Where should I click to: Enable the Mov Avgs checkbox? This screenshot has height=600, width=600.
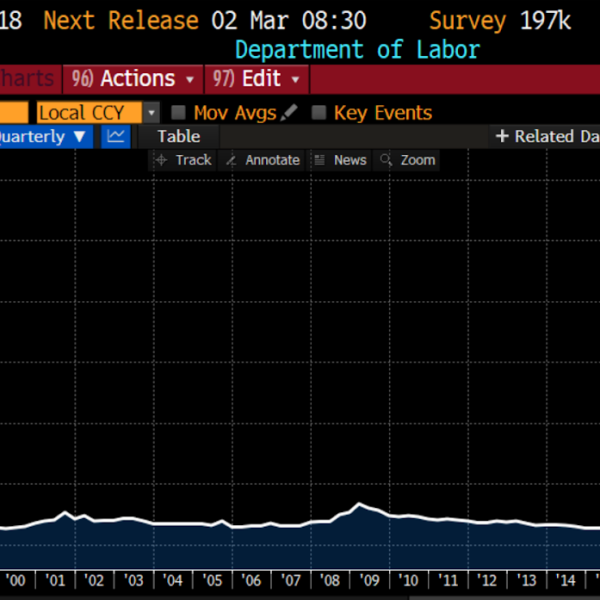(x=179, y=113)
